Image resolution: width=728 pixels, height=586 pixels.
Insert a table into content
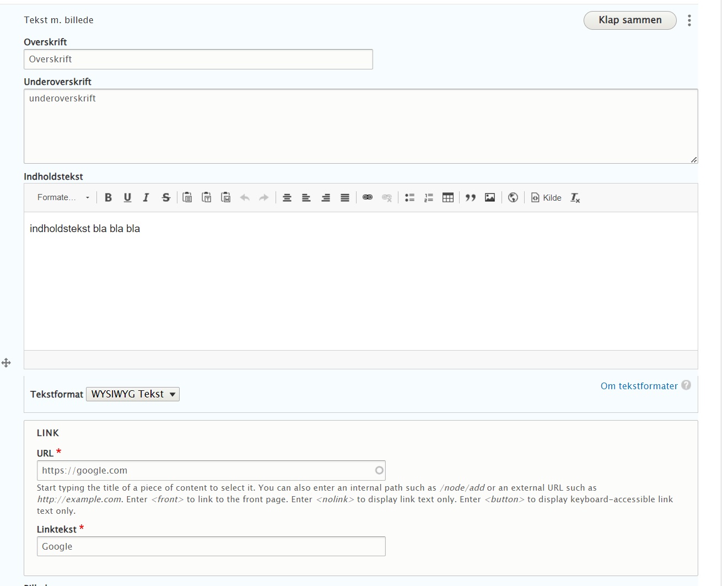tap(448, 197)
